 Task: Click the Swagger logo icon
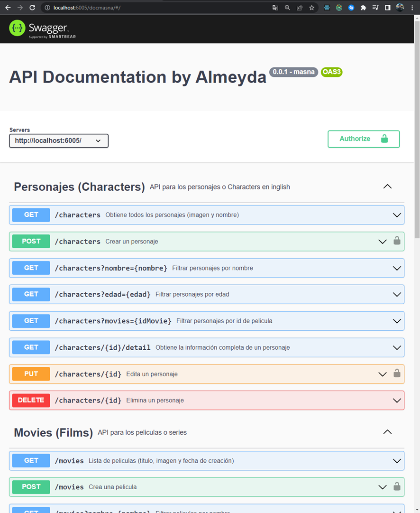coord(17,28)
